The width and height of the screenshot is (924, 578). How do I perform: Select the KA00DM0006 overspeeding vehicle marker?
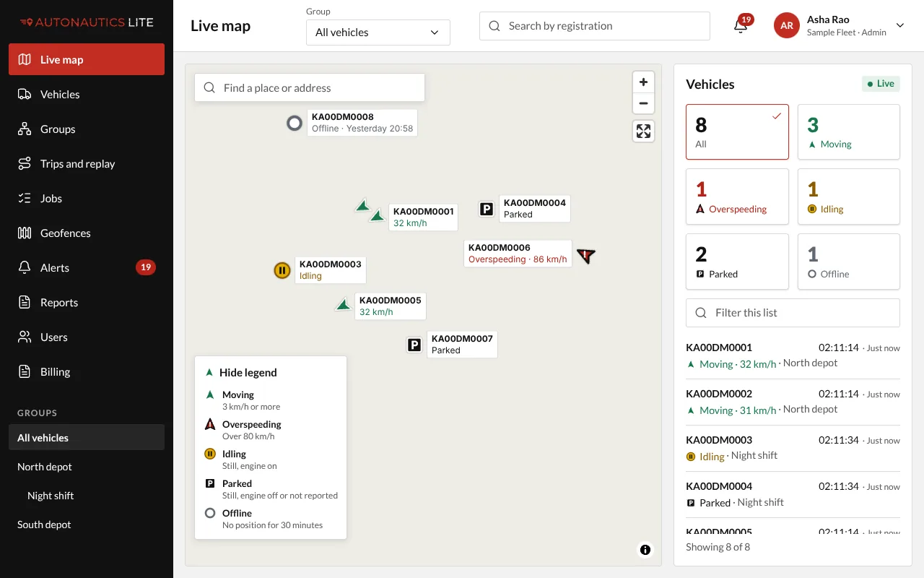click(x=586, y=255)
